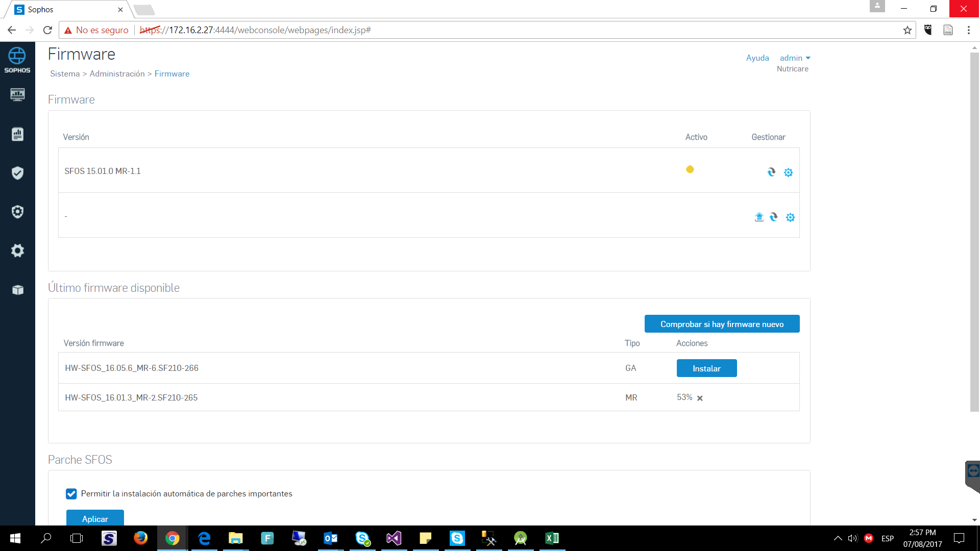
Task: Open Visual Studio from the taskbar
Action: click(394, 538)
